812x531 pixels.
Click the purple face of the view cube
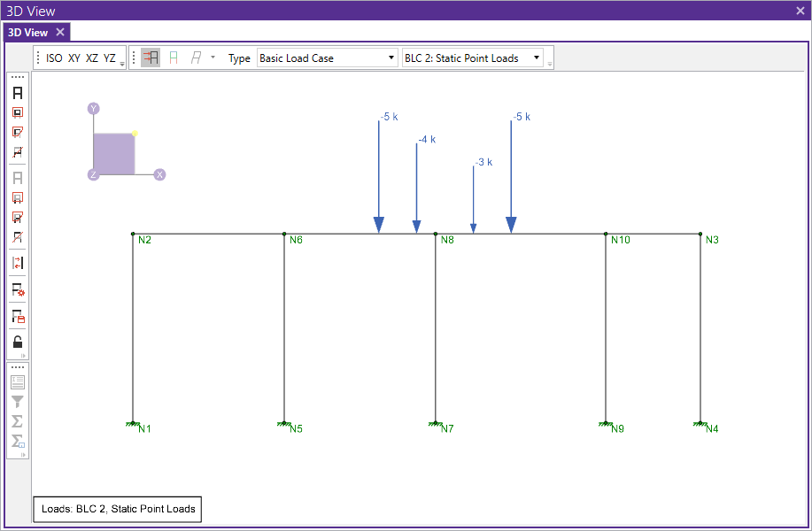pos(113,154)
